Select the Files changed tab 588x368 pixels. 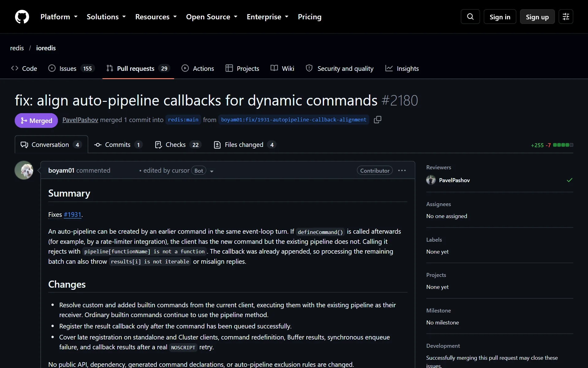(x=245, y=145)
